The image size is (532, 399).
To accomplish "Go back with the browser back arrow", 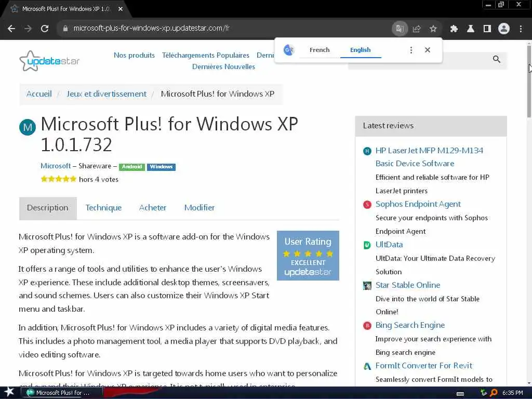I will click(x=11, y=29).
